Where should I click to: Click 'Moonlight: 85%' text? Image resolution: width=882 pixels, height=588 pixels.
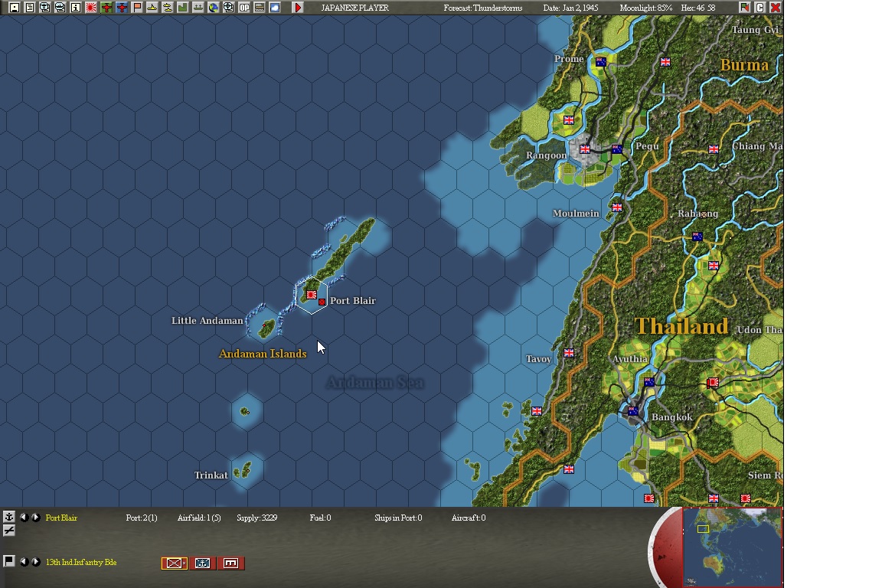coord(645,8)
